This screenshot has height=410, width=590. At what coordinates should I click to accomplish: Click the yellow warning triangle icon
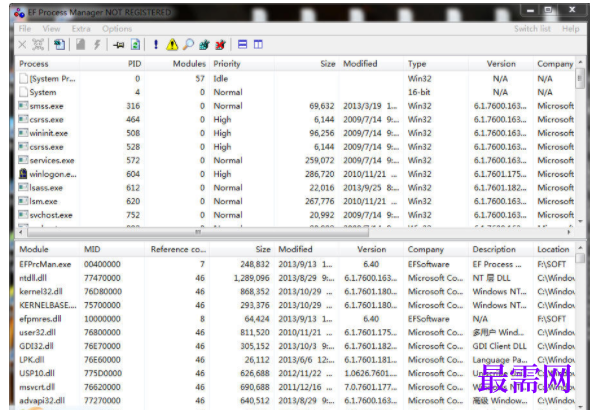click(x=172, y=45)
